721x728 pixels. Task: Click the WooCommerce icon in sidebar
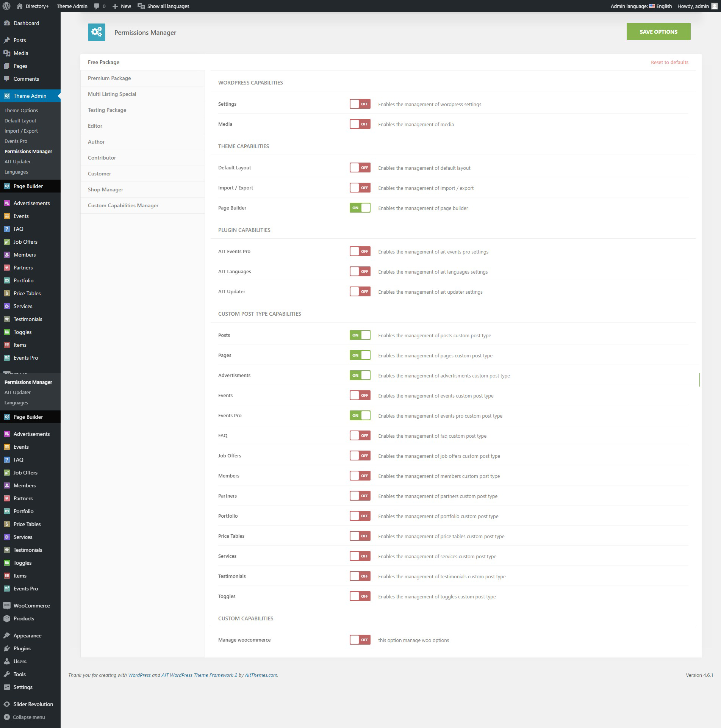[x=7, y=606]
